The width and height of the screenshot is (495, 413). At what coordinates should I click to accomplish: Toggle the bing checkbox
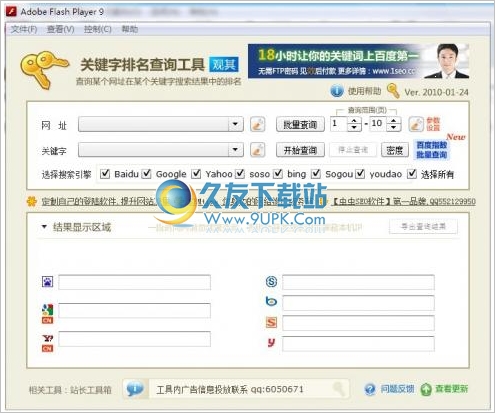click(278, 174)
